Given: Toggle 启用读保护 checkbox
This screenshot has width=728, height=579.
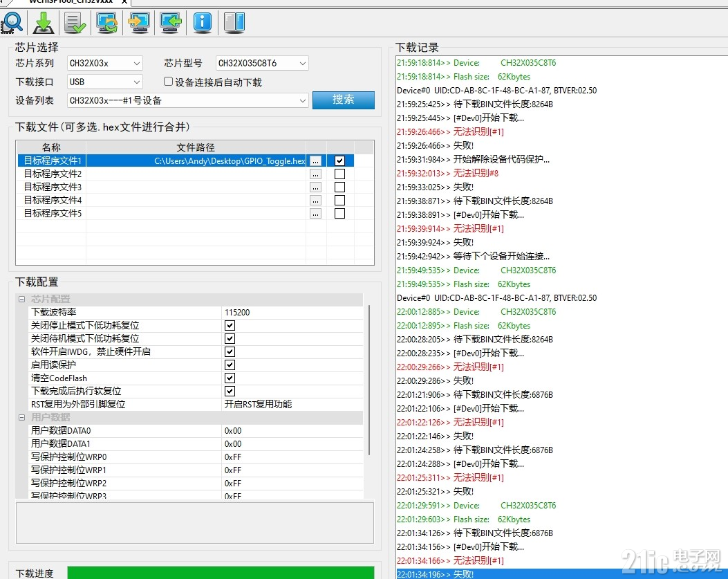Looking at the screenshot, I should pos(230,365).
